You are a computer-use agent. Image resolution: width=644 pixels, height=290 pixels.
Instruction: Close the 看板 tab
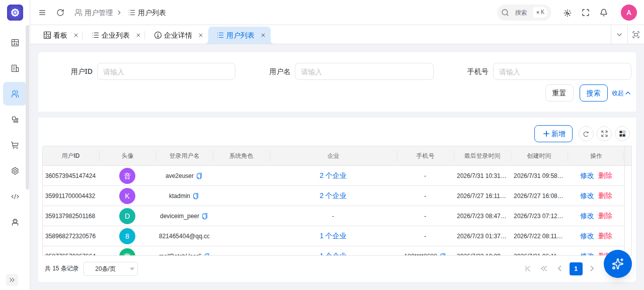click(x=76, y=35)
